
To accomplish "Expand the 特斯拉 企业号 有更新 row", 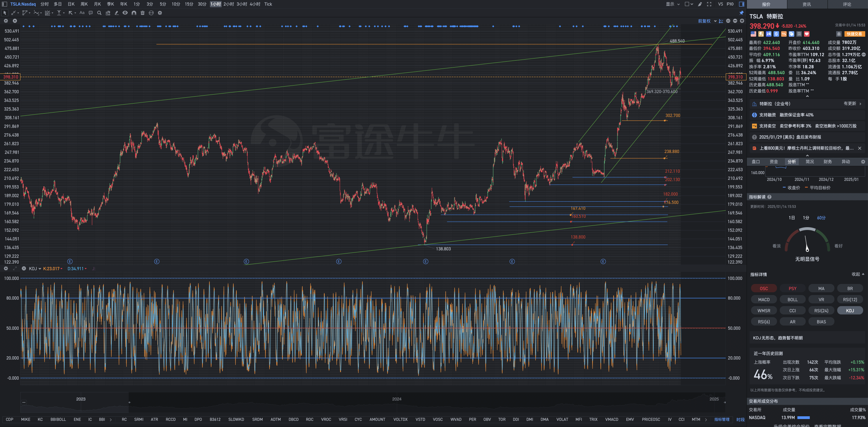I will 807,104.
